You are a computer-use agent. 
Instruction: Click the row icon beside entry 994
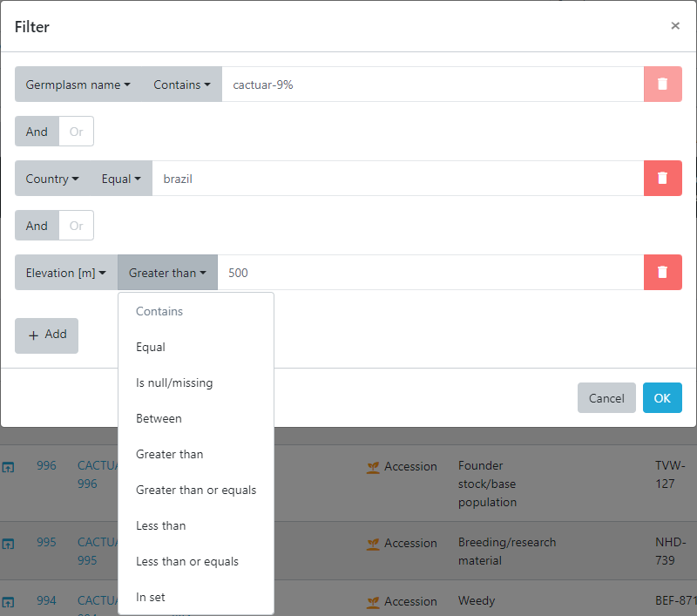click(x=8, y=601)
